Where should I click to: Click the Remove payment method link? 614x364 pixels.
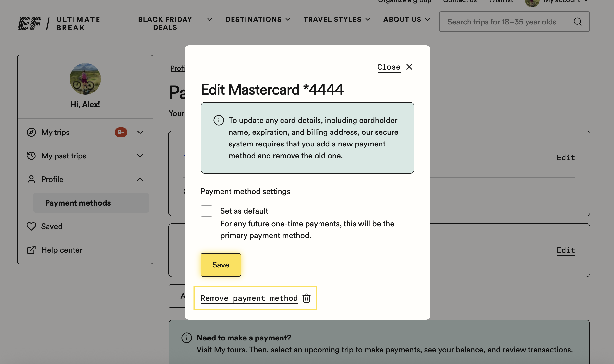coord(249,298)
